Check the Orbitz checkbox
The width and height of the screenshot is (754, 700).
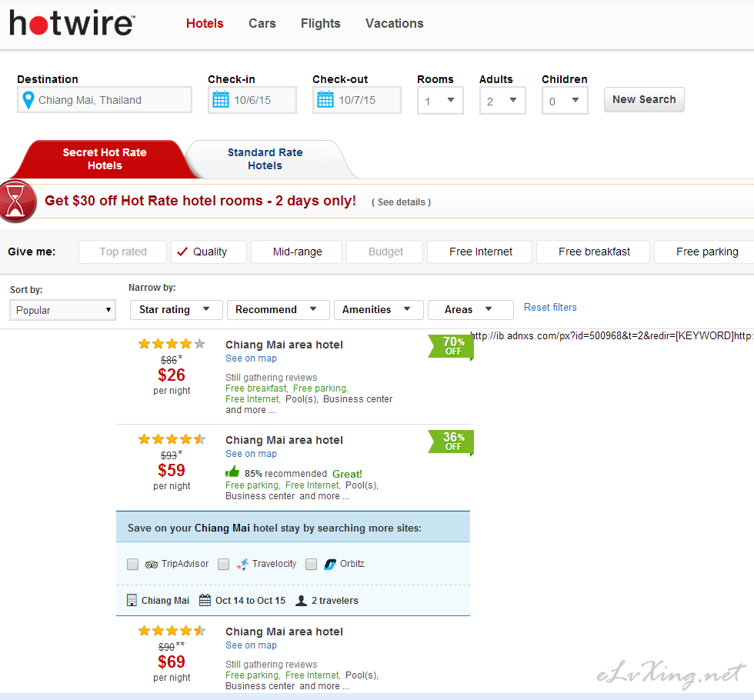click(x=311, y=564)
